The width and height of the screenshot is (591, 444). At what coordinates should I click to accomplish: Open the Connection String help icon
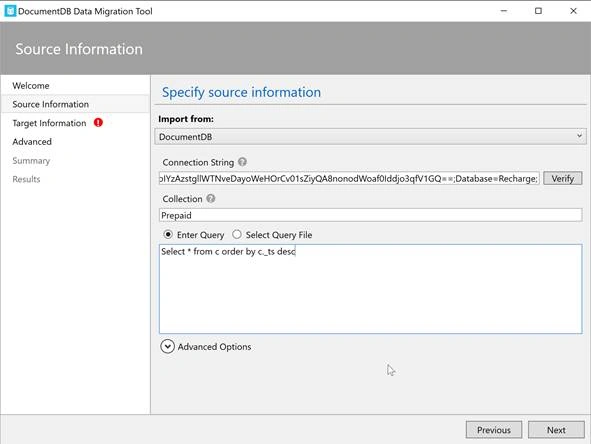click(242, 162)
